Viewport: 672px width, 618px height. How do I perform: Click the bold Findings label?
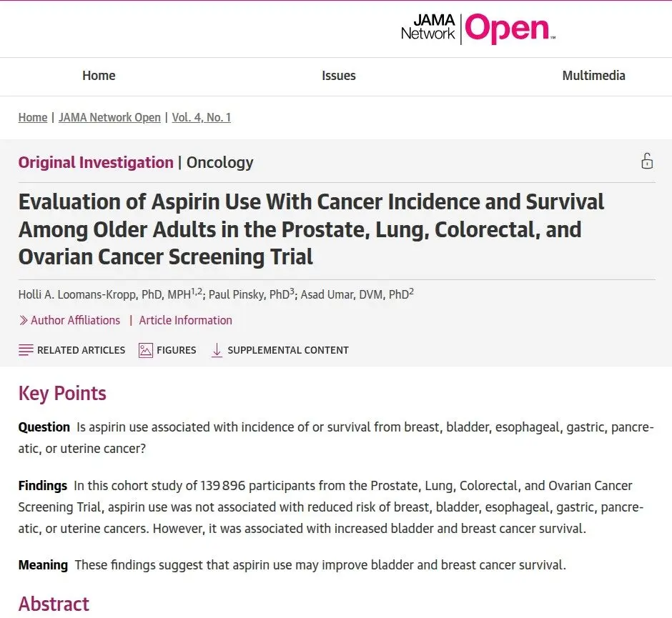pos(42,486)
